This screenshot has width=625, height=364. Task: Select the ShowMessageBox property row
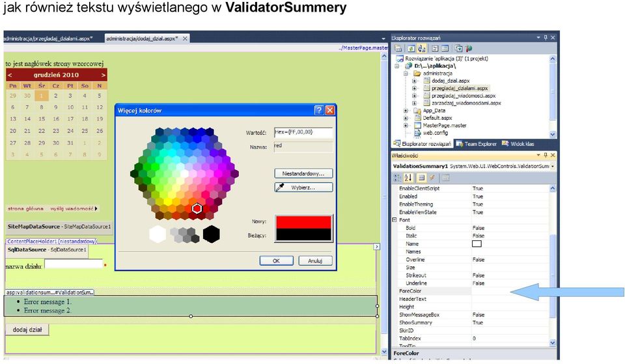pyautogui.click(x=473, y=315)
